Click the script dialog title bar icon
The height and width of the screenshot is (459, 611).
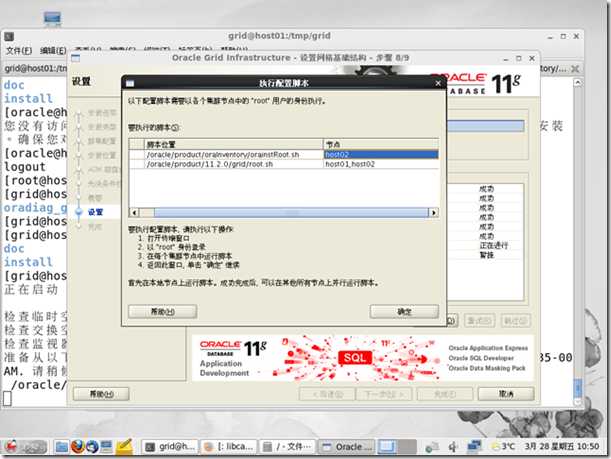(x=130, y=83)
